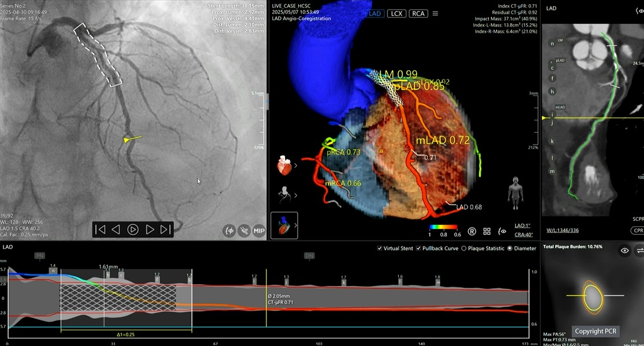The width and height of the screenshot is (644, 346).
Task: Click the l node in CPR panel
Action: [552, 157]
